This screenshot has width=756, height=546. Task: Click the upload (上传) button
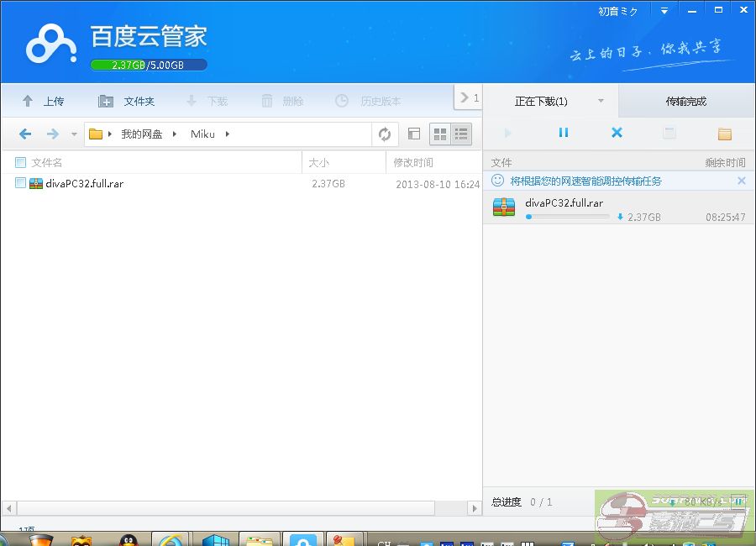click(43, 101)
